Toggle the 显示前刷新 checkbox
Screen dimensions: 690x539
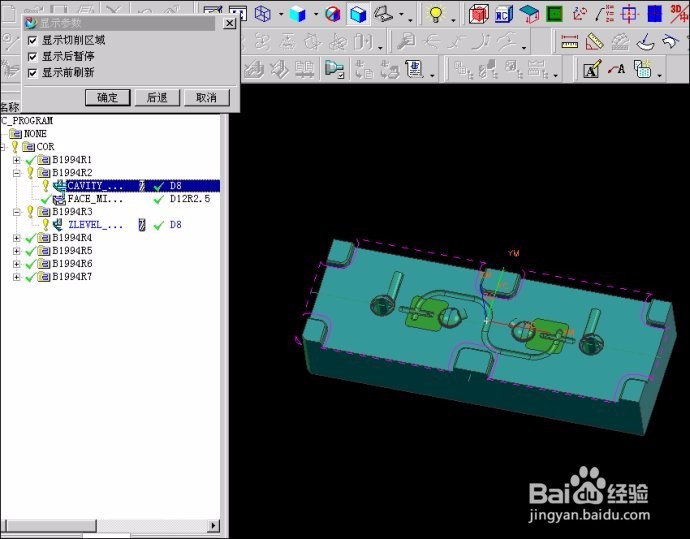click(32, 73)
